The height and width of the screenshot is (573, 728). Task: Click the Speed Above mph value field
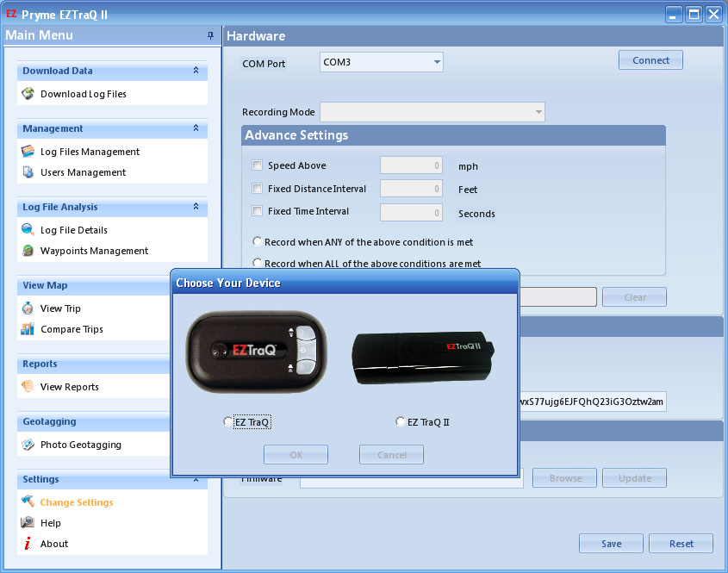411,165
